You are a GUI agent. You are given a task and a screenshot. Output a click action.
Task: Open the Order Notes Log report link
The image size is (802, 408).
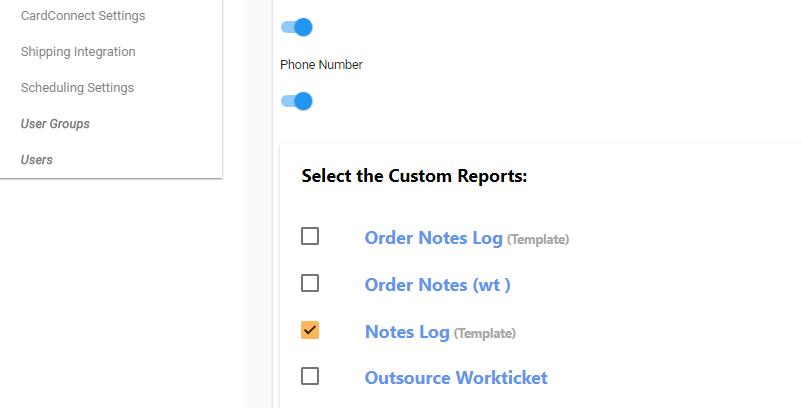click(x=434, y=238)
